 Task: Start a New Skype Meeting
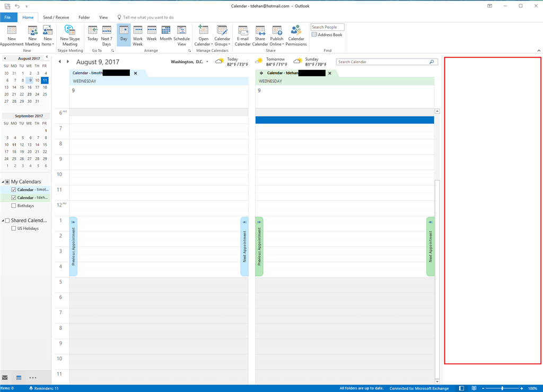point(69,35)
